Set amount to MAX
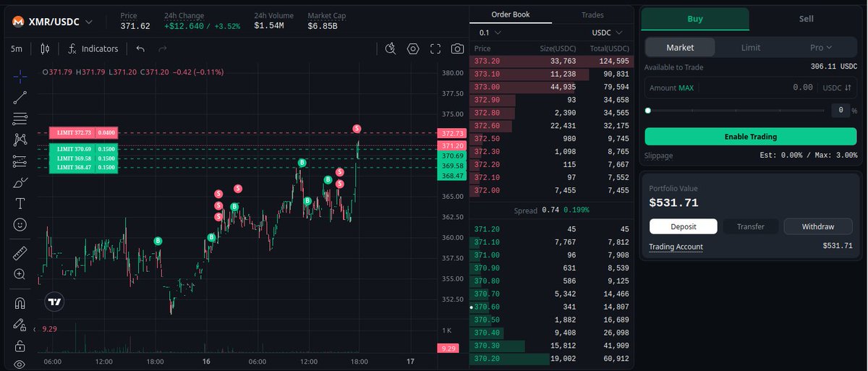 coord(686,88)
